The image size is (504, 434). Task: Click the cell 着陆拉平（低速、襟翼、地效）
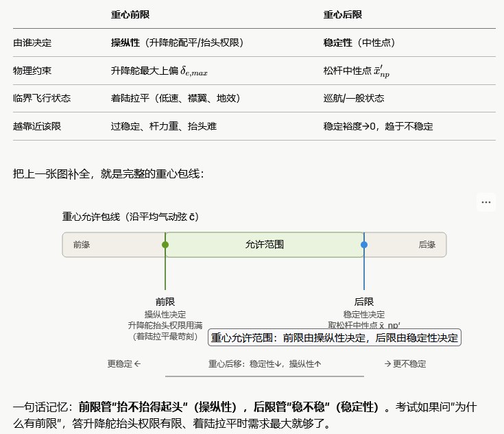tap(176, 98)
